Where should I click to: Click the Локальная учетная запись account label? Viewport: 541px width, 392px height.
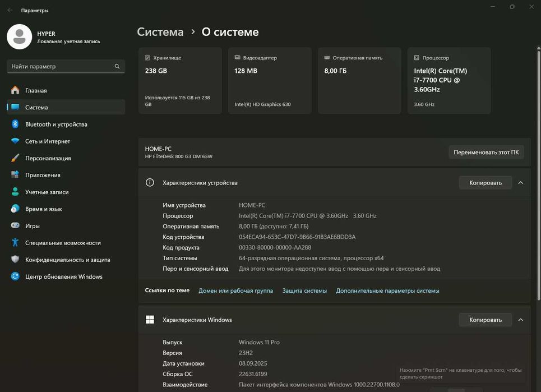point(68,41)
